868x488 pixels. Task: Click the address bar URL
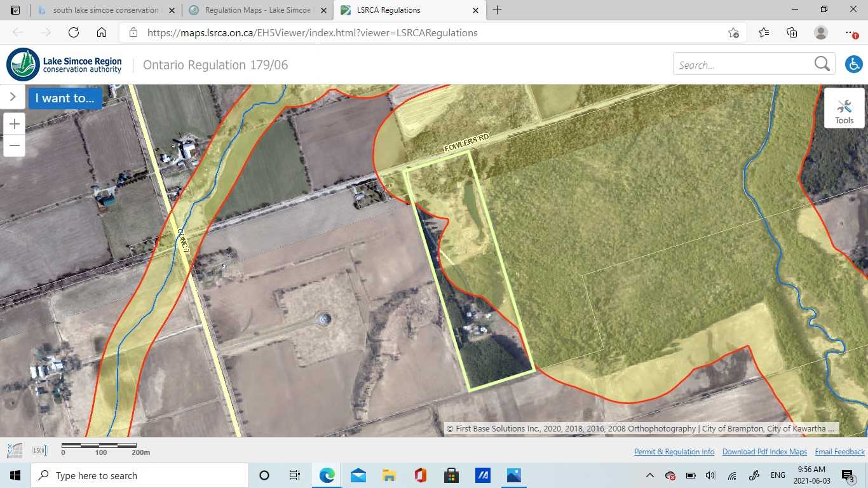(x=312, y=32)
